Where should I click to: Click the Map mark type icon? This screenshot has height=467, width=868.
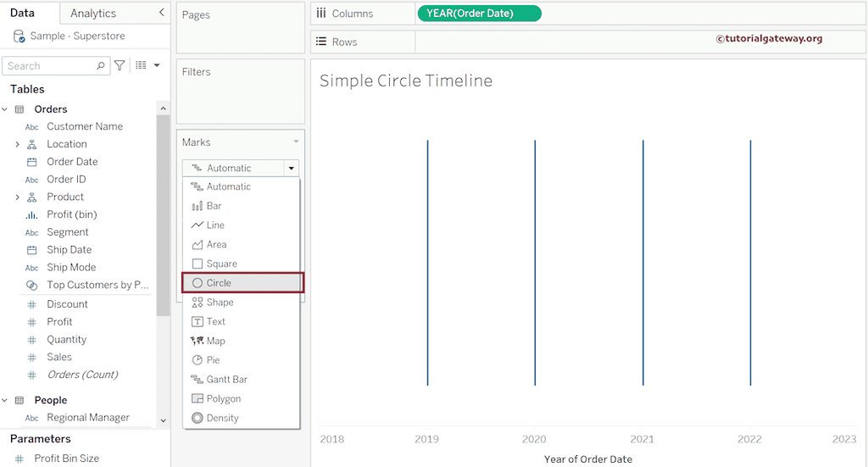[198, 341]
